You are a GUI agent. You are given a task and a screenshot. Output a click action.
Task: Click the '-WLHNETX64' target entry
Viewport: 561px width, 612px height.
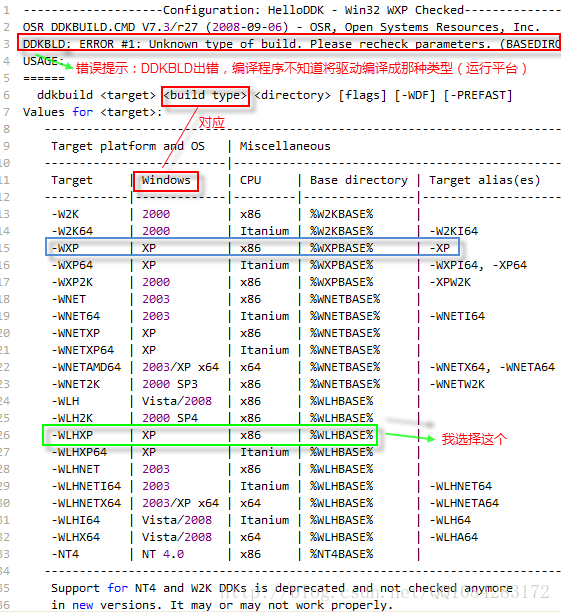coord(86,503)
